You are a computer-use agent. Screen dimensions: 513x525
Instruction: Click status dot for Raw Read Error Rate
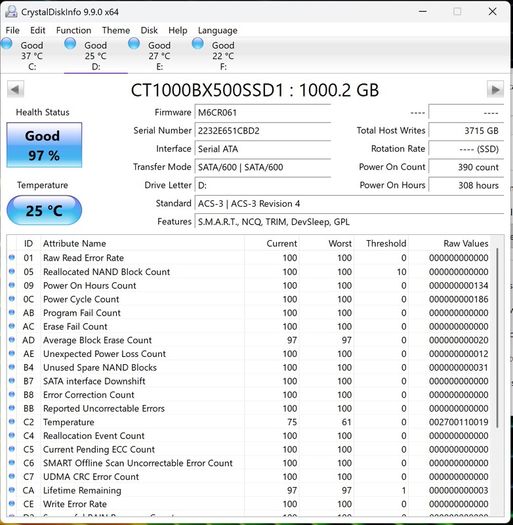12,257
